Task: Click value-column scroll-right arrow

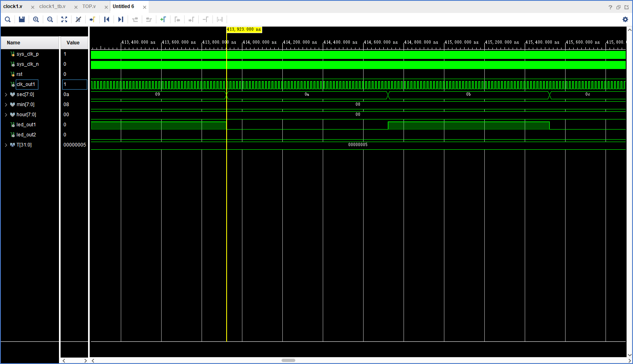Action: point(85,360)
